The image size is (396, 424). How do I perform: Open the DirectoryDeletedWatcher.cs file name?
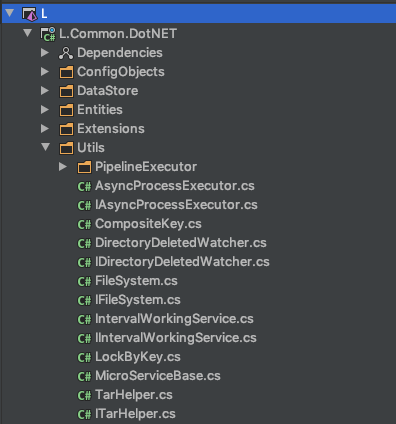point(181,243)
